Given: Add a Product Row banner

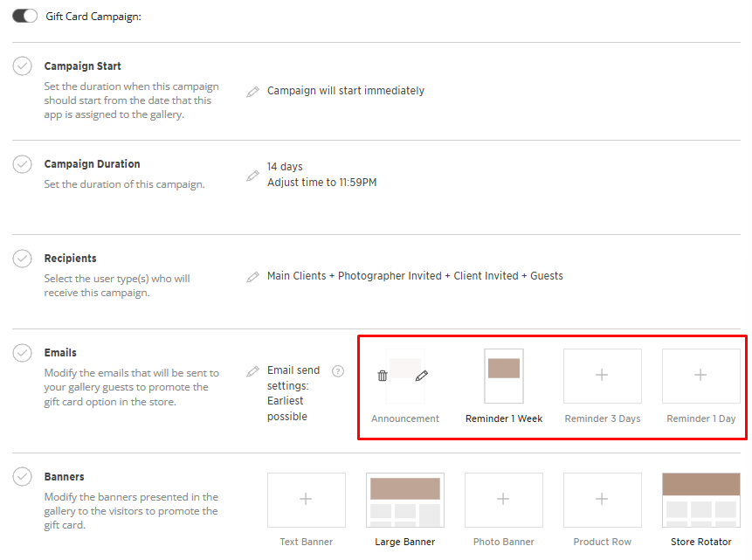Looking at the screenshot, I should tap(602, 500).
